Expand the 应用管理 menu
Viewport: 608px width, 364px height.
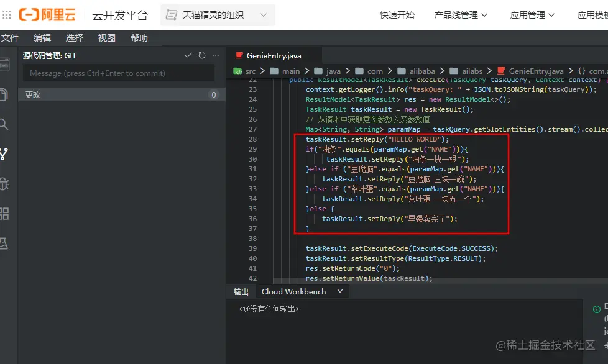click(x=532, y=15)
